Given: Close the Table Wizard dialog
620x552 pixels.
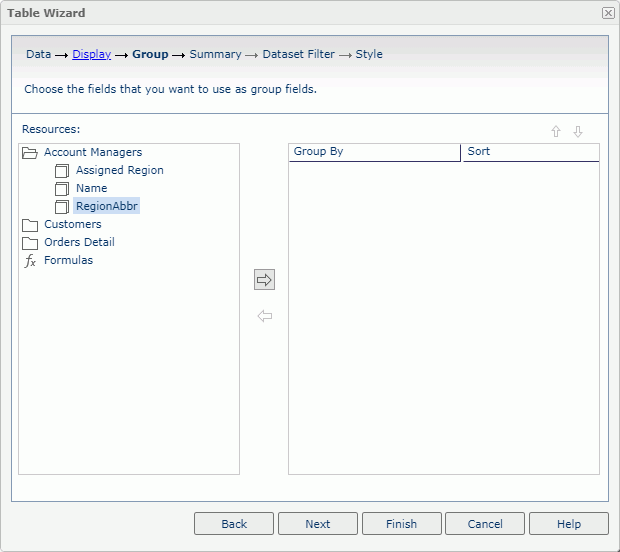Looking at the screenshot, I should 607,13.
